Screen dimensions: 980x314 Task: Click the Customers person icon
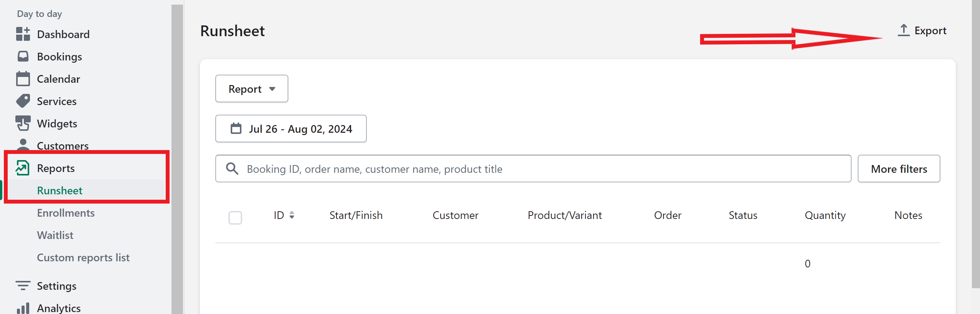tap(23, 145)
